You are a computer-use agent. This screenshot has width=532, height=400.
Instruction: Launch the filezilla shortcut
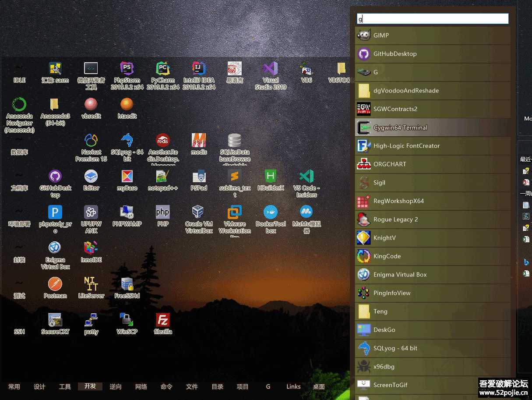pyautogui.click(x=163, y=321)
